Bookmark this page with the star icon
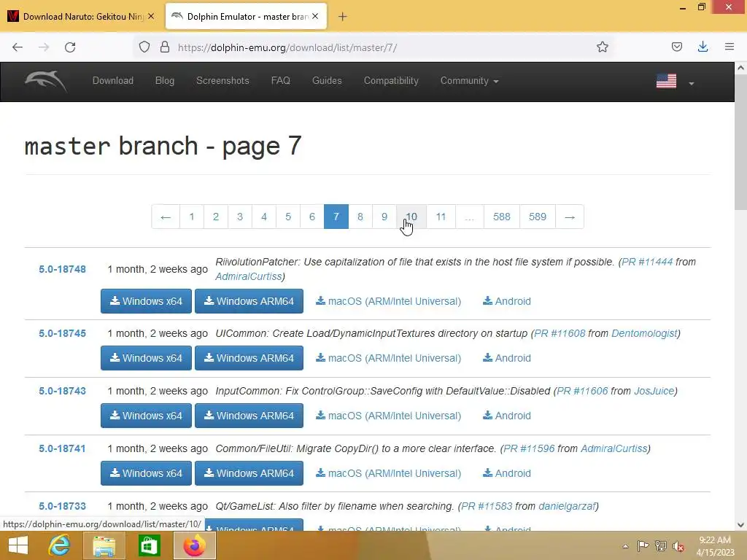 click(602, 47)
